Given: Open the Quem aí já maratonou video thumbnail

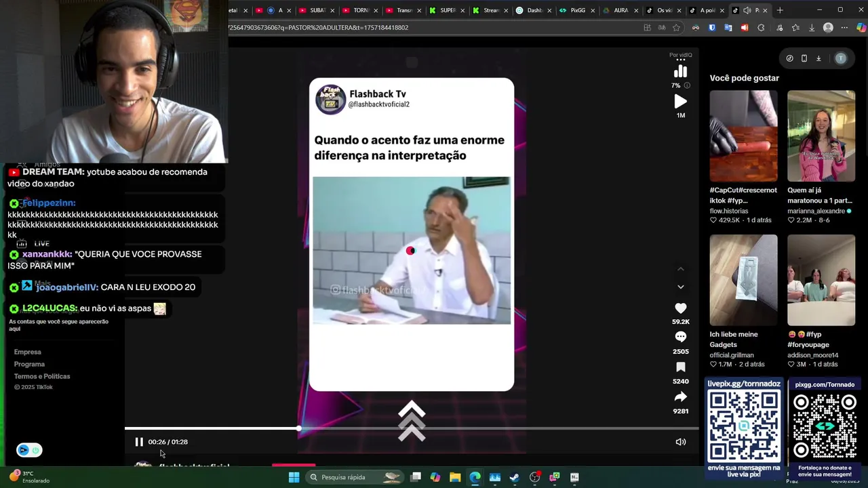Looking at the screenshot, I should click(821, 136).
